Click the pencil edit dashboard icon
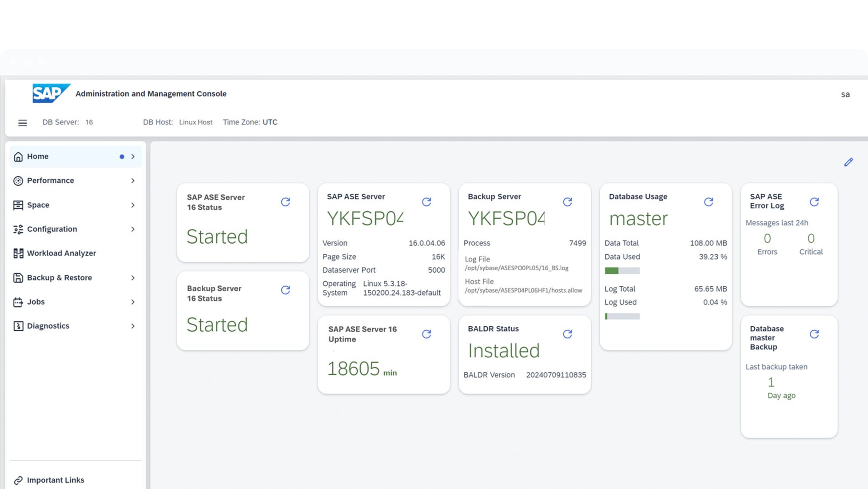This screenshot has height=489, width=868. pyautogui.click(x=848, y=162)
